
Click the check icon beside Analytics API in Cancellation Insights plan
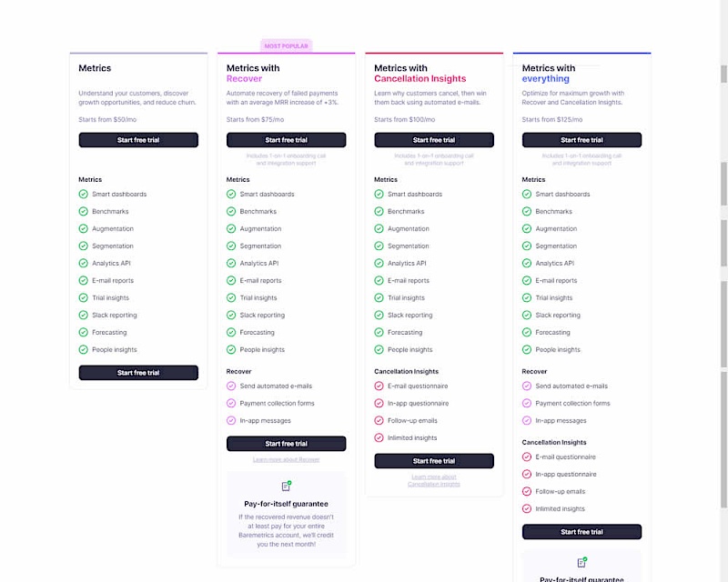[x=379, y=263]
